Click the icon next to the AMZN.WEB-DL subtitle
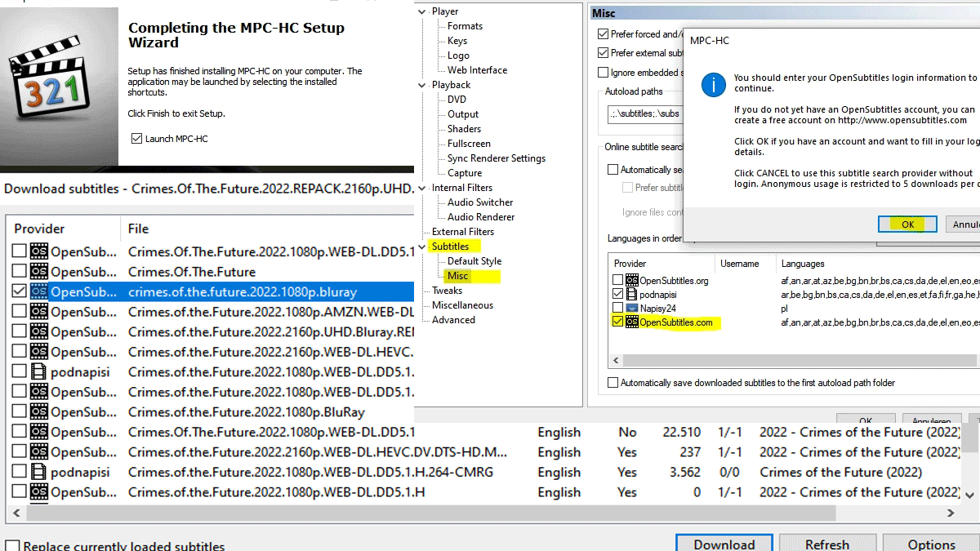 pyautogui.click(x=38, y=312)
